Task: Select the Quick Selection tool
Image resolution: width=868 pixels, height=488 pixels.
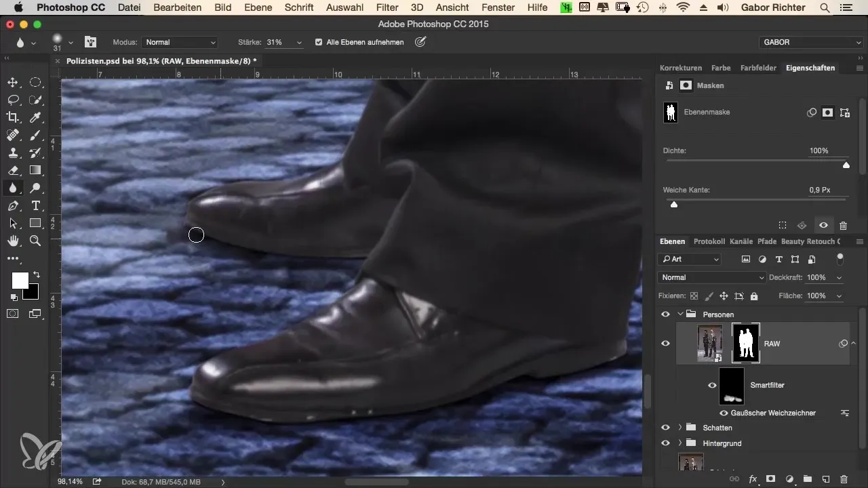Action: (35, 100)
